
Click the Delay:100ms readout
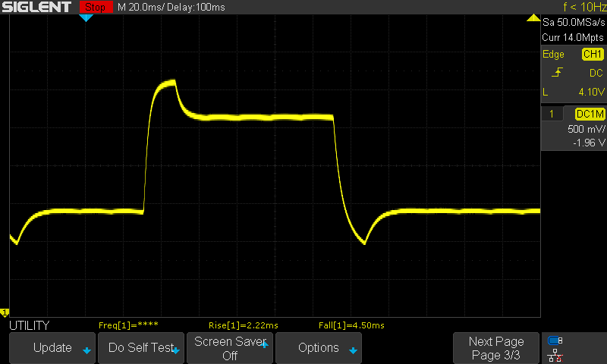[x=196, y=8]
